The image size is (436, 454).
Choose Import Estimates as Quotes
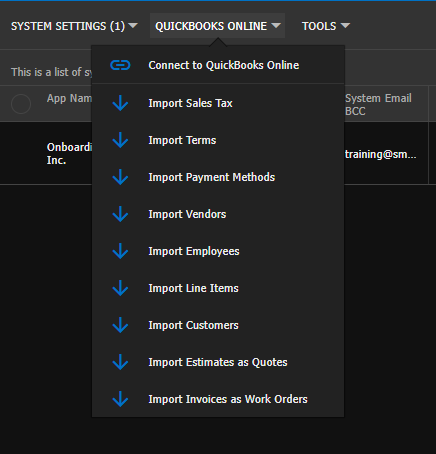pyautogui.click(x=218, y=362)
